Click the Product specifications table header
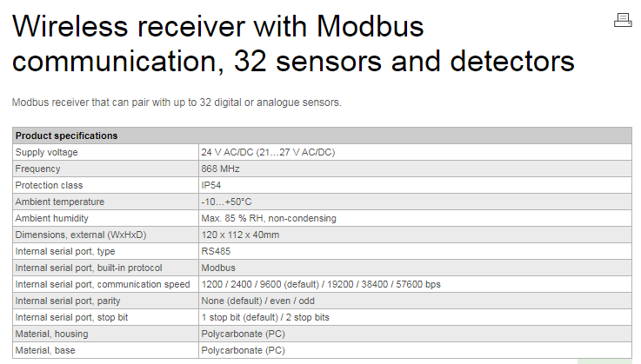The height and width of the screenshot is (364, 641). click(67, 136)
